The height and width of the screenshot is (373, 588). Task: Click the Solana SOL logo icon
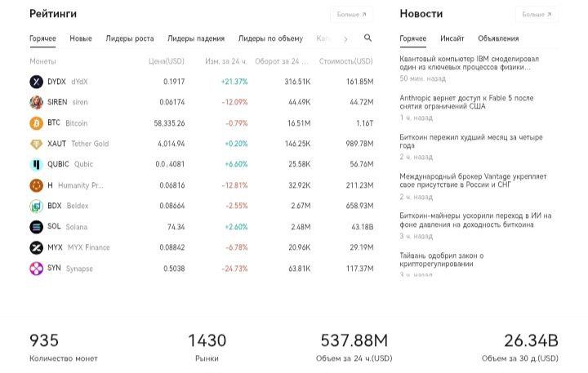click(37, 227)
